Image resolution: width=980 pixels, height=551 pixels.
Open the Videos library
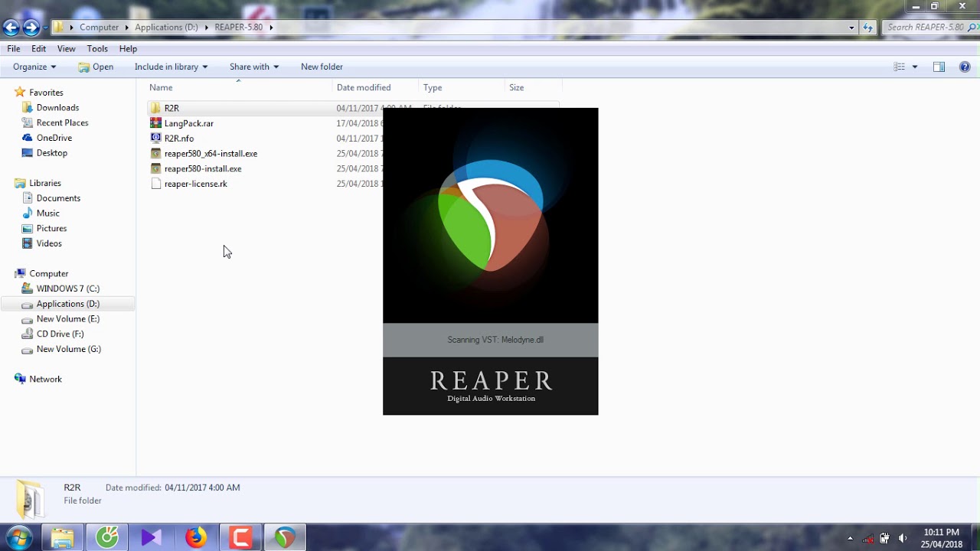(x=49, y=243)
